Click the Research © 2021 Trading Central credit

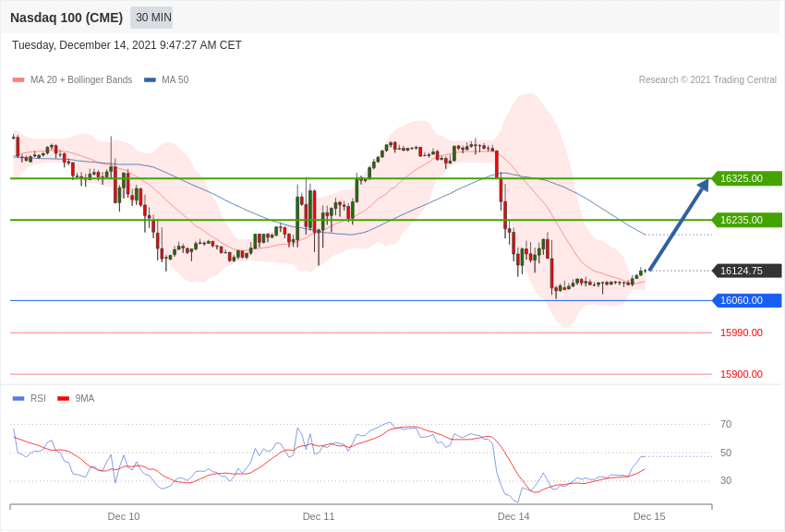coord(707,79)
